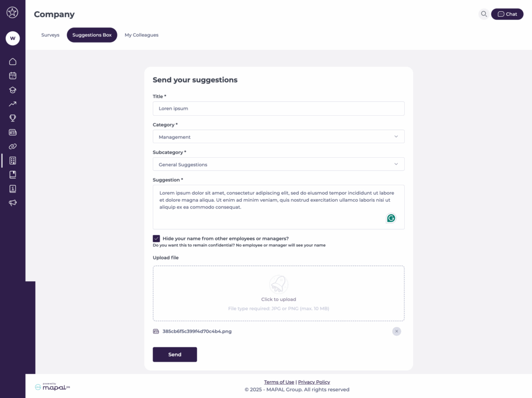Expand the Category dropdown showing Management

pyautogui.click(x=278, y=137)
